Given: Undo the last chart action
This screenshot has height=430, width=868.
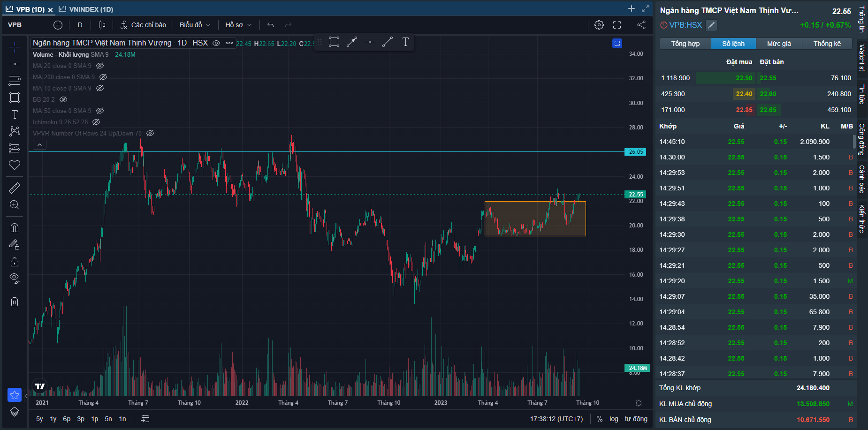Looking at the screenshot, I should (270, 25).
